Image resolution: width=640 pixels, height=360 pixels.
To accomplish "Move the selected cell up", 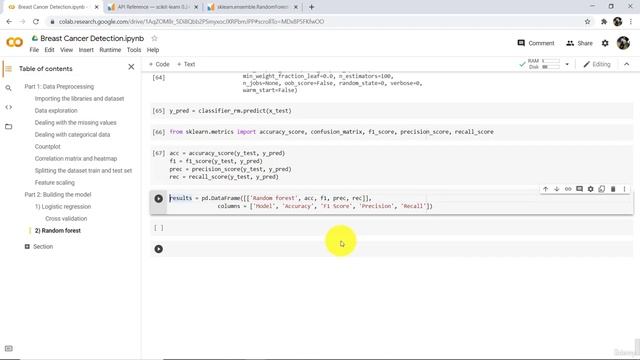I will coord(545,189).
